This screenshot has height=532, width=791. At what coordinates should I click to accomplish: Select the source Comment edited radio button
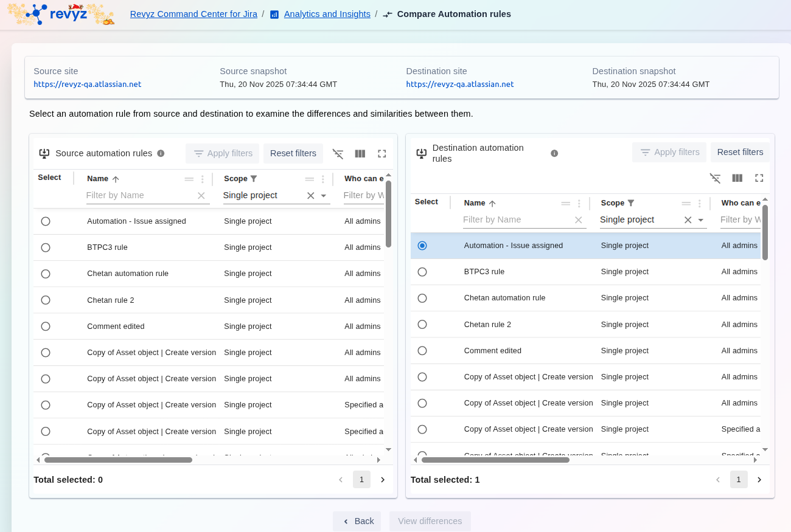pos(46,326)
